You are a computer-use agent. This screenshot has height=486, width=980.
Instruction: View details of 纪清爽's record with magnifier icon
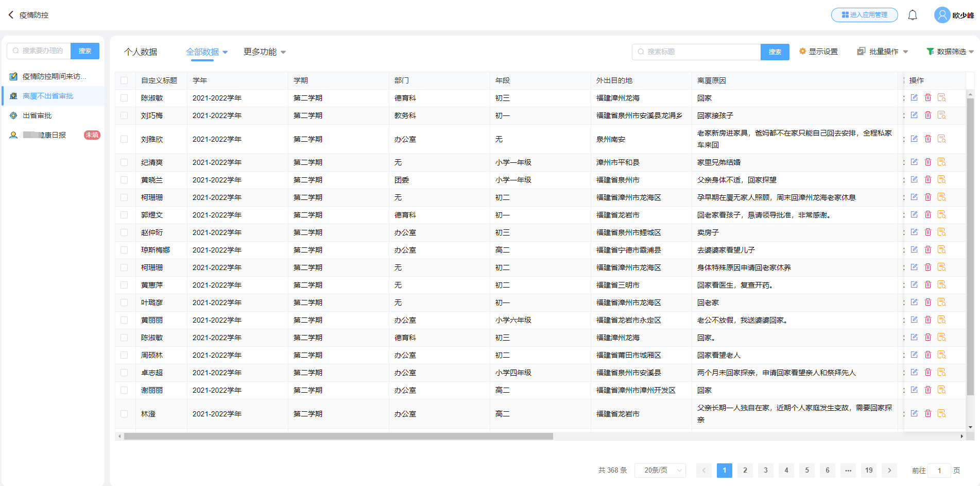pyautogui.click(x=941, y=162)
